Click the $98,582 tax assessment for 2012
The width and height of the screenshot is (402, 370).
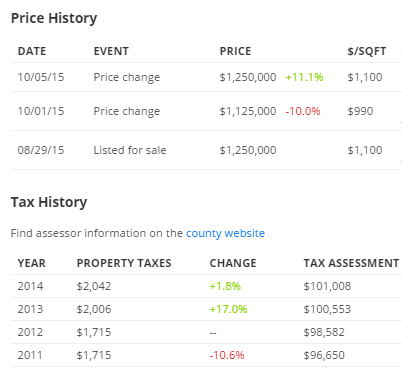click(x=324, y=332)
